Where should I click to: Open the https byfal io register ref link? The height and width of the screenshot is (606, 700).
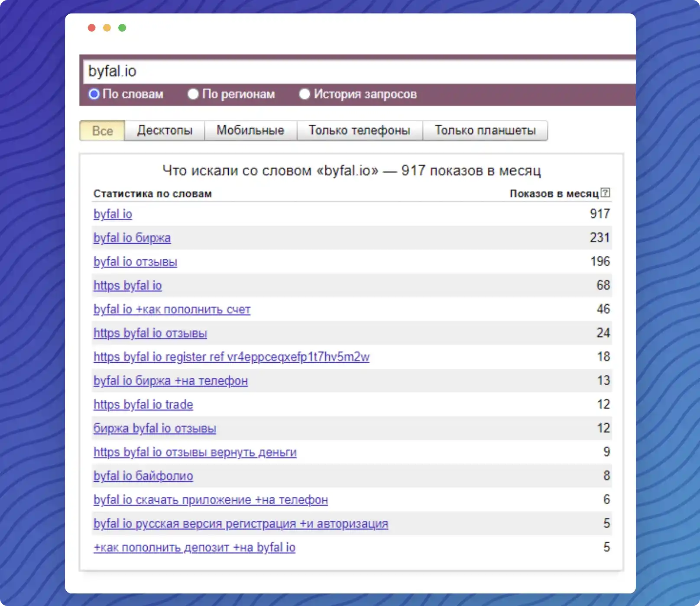(231, 357)
